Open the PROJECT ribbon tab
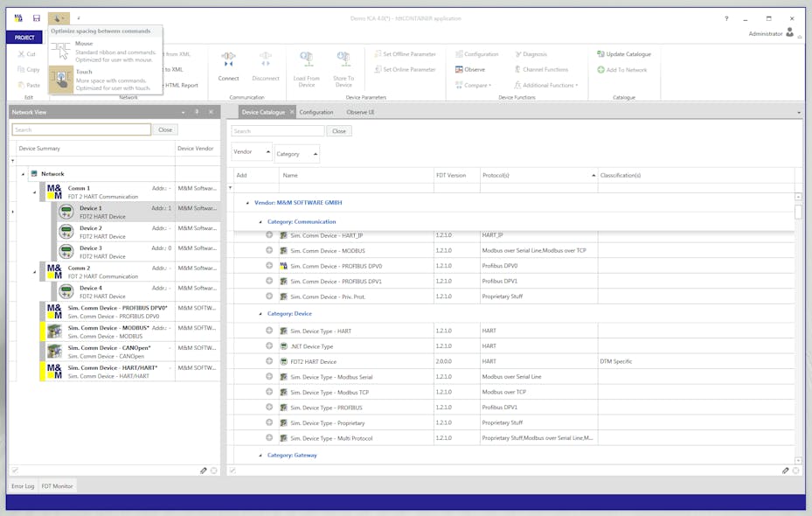This screenshot has height=516, width=812. click(24, 38)
